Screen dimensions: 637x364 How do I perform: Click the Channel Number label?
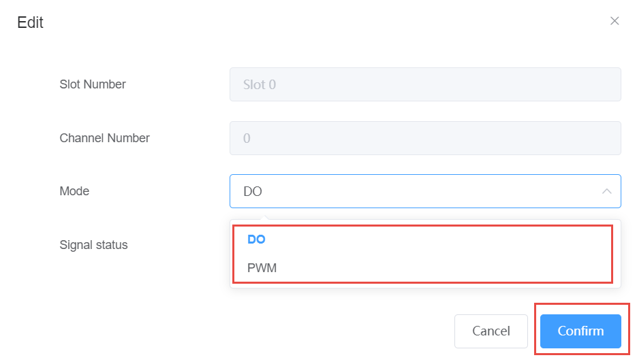pos(104,138)
